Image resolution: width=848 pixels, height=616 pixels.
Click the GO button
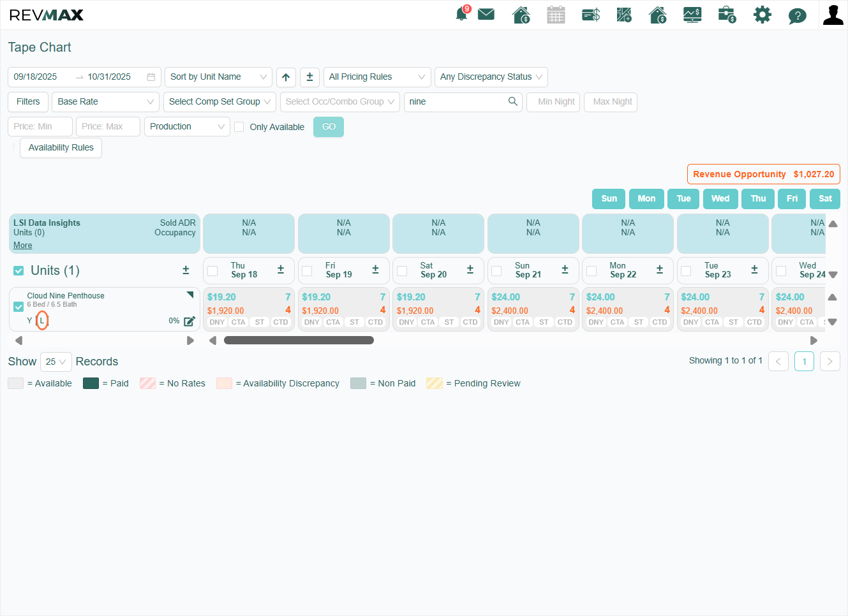(x=329, y=127)
